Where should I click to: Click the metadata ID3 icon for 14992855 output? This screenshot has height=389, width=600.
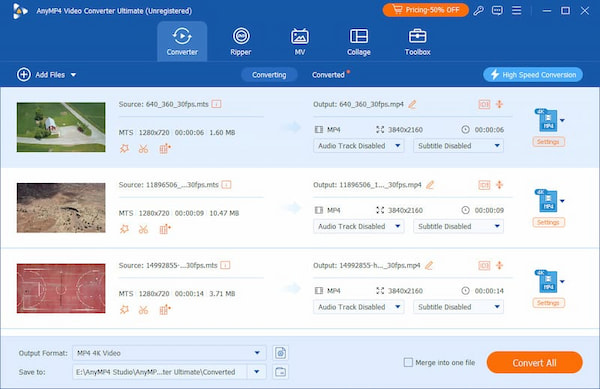pos(484,265)
